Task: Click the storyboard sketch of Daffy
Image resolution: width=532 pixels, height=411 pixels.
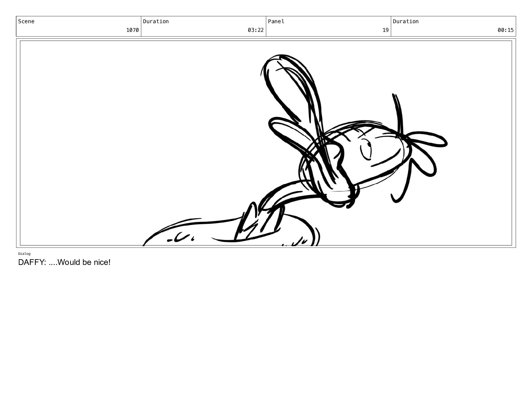Action: tap(295, 150)
